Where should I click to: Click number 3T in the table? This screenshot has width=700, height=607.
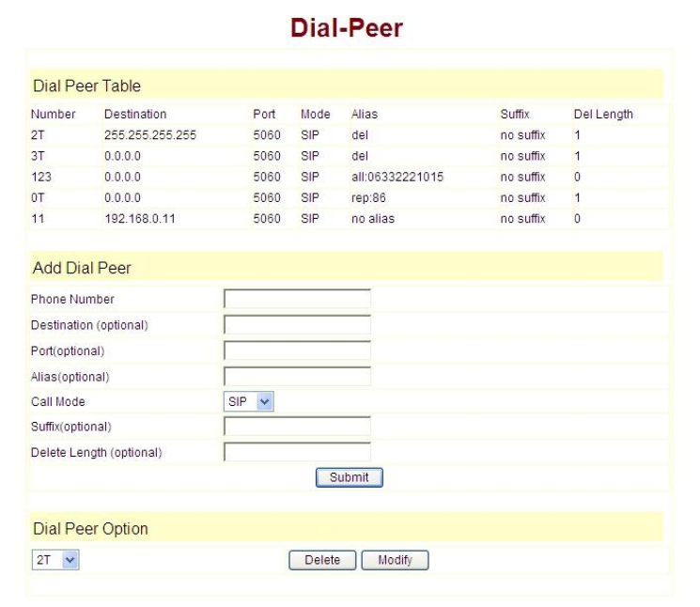(38, 156)
